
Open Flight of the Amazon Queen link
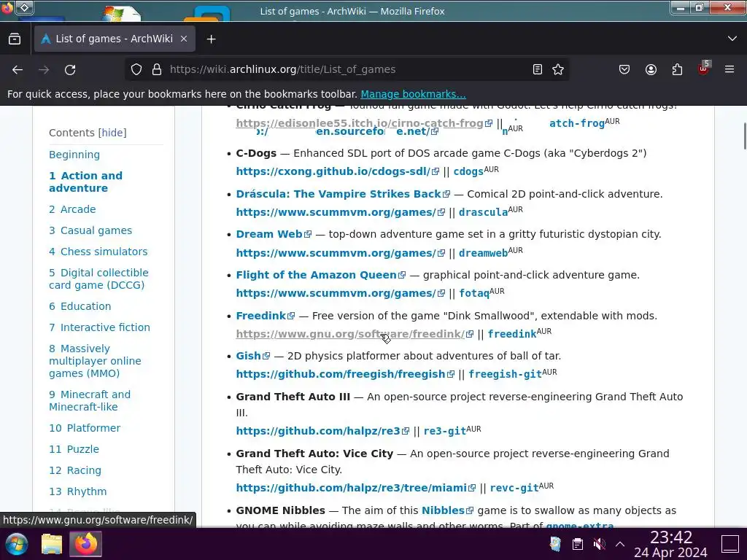(321, 275)
